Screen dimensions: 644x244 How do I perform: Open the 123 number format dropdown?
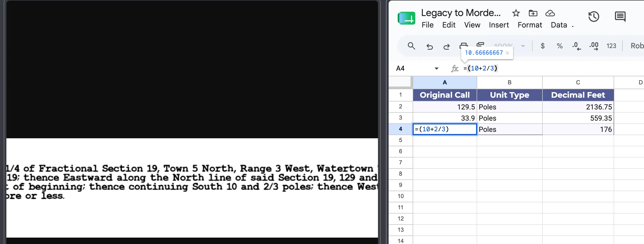click(611, 46)
